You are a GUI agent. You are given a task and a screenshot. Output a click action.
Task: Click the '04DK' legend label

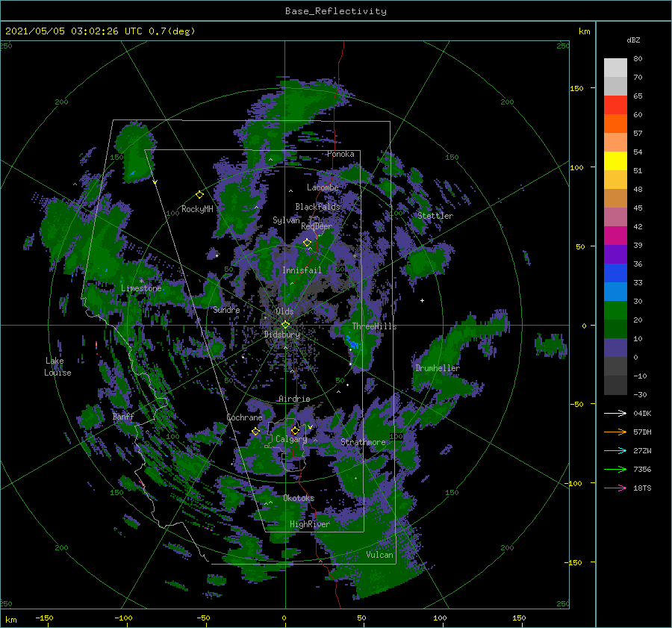pos(642,413)
